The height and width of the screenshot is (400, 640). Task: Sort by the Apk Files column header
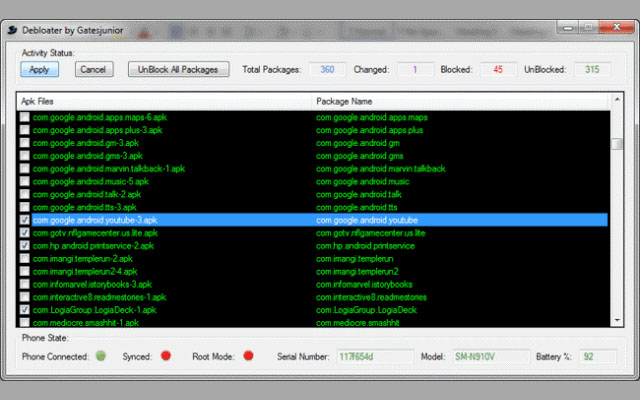pyautogui.click(x=164, y=101)
